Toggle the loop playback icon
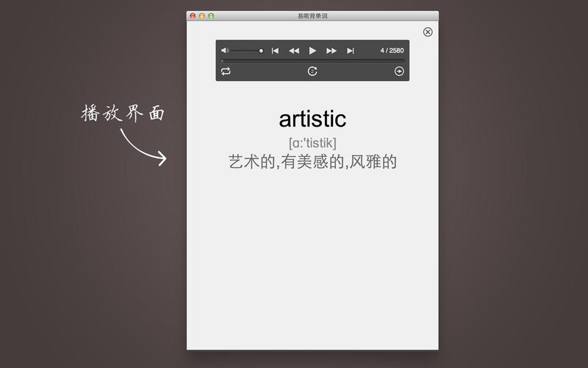This screenshot has height=368, width=588. tap(226, 71)
